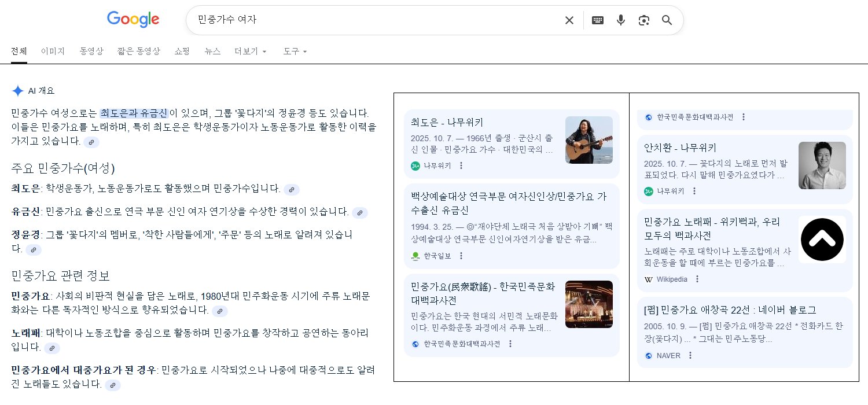Viewport: 868px width, 405px height.
Task: Click the 나무위키 favicon on 최도은 card
Action: pyautogui.click(x=415, y=165)
